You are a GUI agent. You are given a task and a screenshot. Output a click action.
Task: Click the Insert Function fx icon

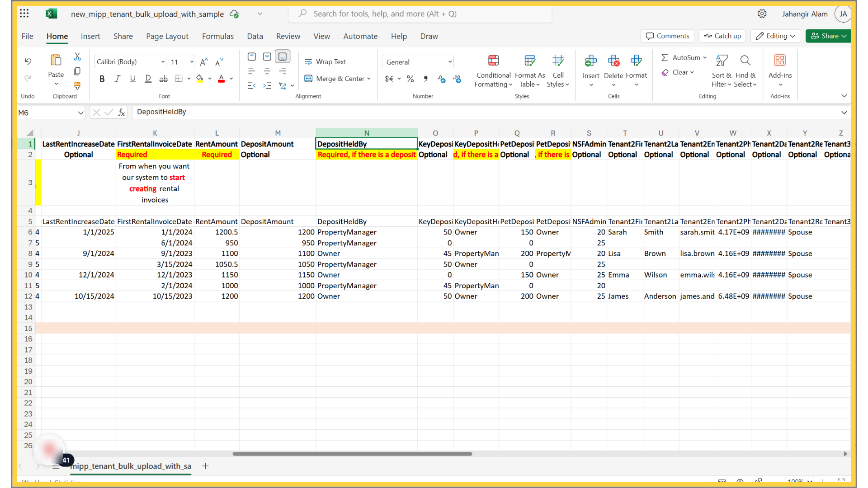point(121,113)
